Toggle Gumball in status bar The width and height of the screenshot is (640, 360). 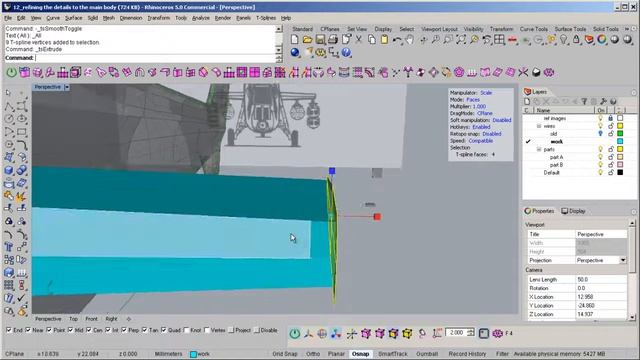tap(427, 354)
